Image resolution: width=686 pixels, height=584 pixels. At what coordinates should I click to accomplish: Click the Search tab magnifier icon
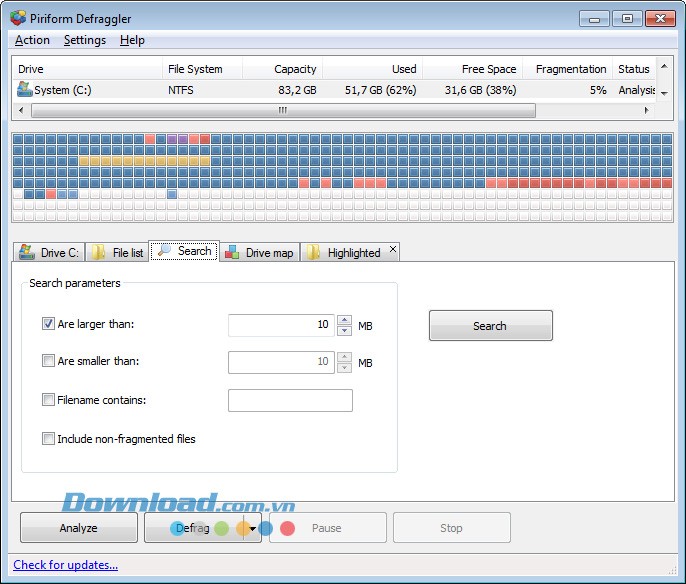point(163,251)
